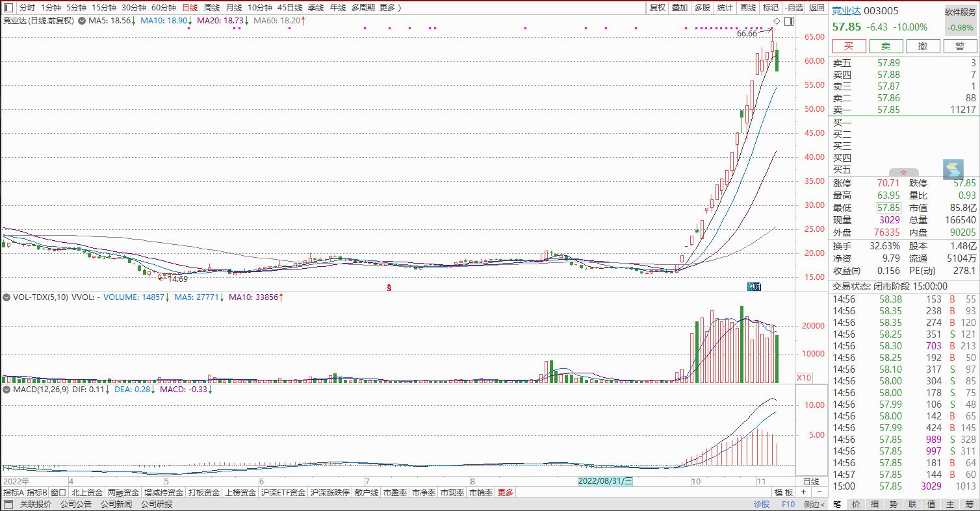
Task: Click the diamond marker icon above the chart
Action: (777, 21)
